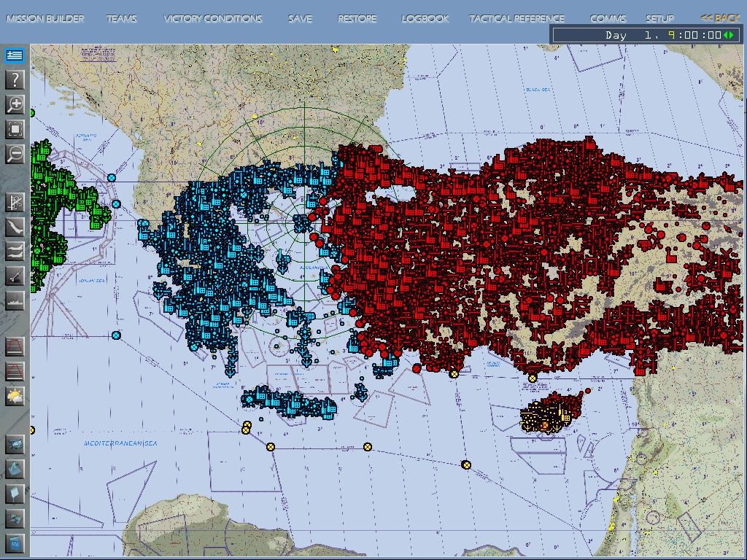
Task: Toggle the weather sun-and-cloud icon
Action: [15, 396]
